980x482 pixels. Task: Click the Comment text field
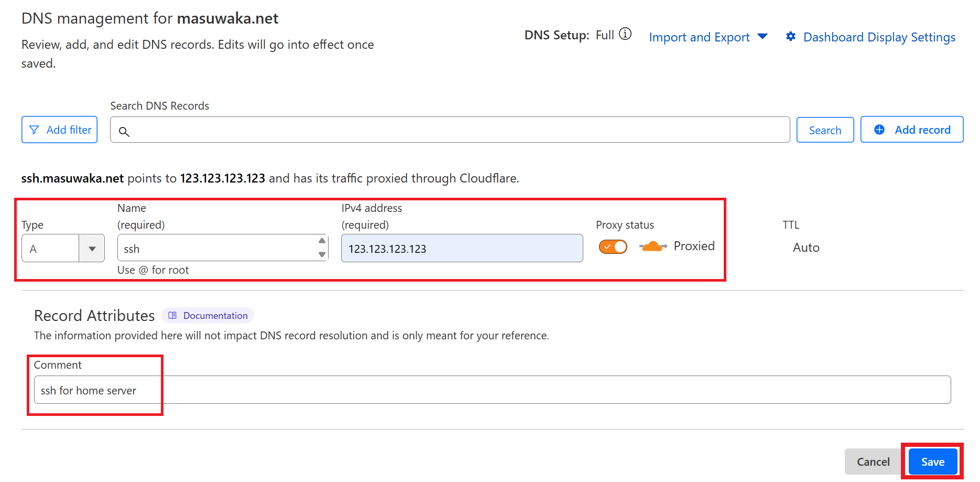[x=492, y=390]
